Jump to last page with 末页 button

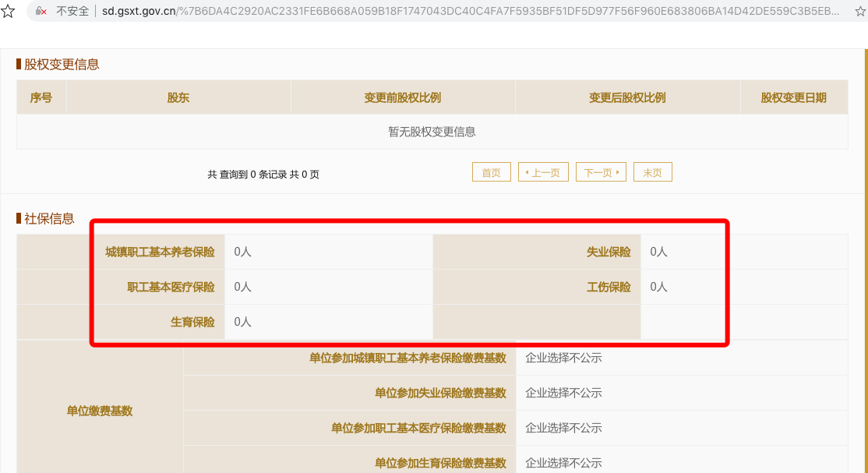pyautogui.click(x=653, y=172)
